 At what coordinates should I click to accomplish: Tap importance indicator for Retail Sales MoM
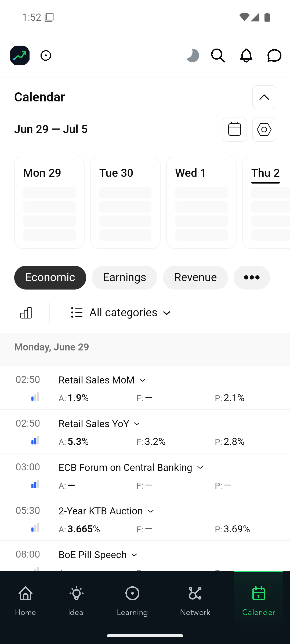[x=35, y=397]
